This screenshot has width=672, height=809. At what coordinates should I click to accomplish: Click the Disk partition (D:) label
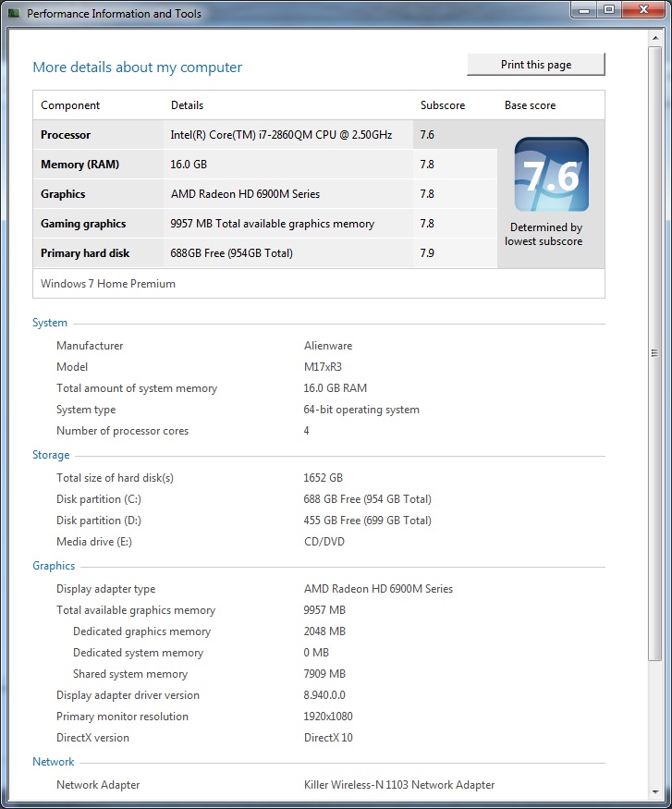[x=99, y=520]
